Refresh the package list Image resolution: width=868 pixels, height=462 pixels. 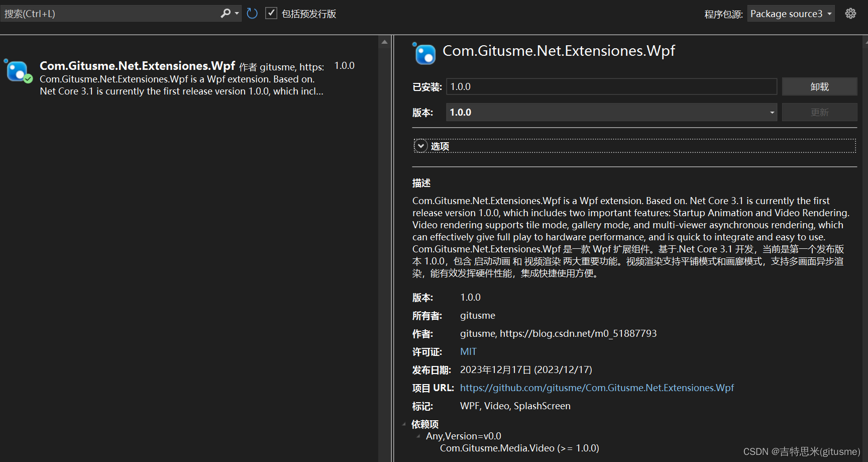252,14
